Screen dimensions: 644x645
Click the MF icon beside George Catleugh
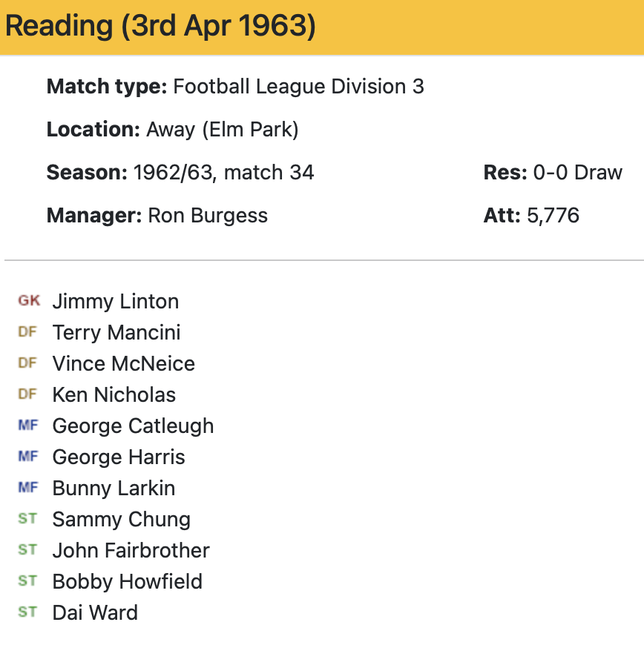tap(27, 426)
